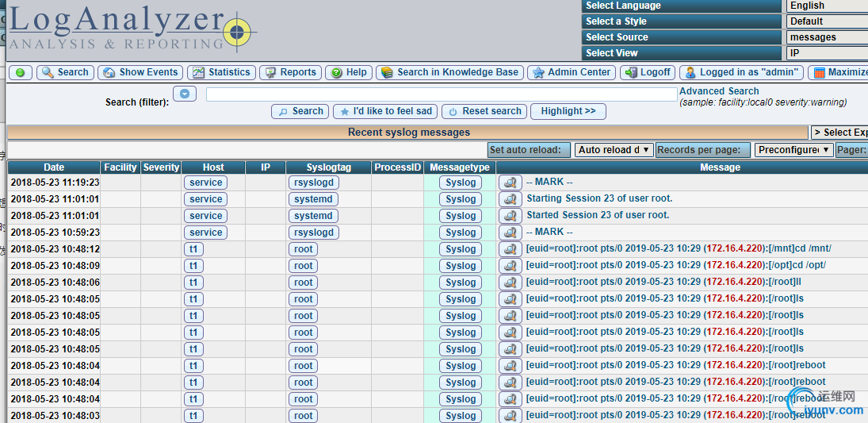
Task: Open the Admin Center
Action: (572, 73)
